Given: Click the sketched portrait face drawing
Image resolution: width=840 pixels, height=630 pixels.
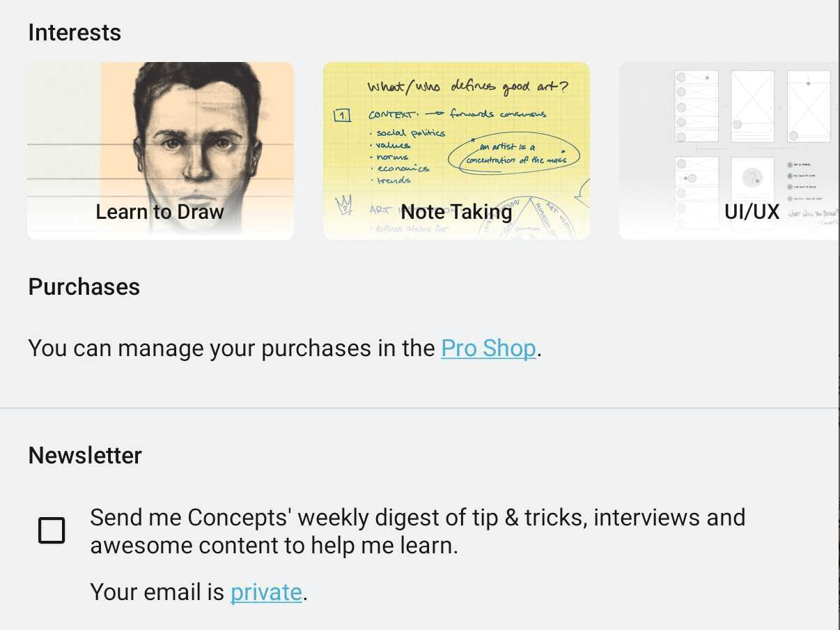Looking at the screenshot, I should (x=197, y=132).
